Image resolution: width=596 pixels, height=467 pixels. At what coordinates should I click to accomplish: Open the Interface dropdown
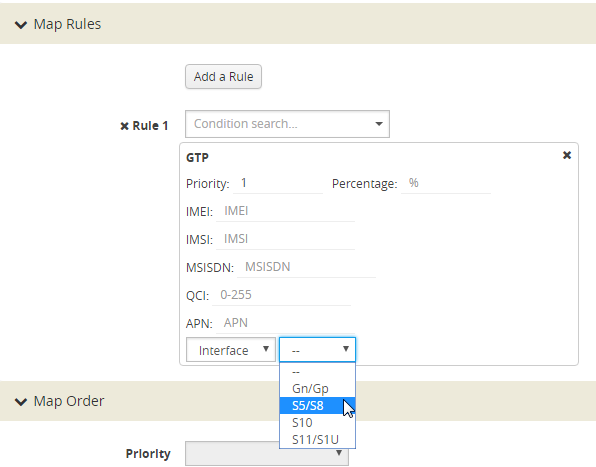click(231, 350)
